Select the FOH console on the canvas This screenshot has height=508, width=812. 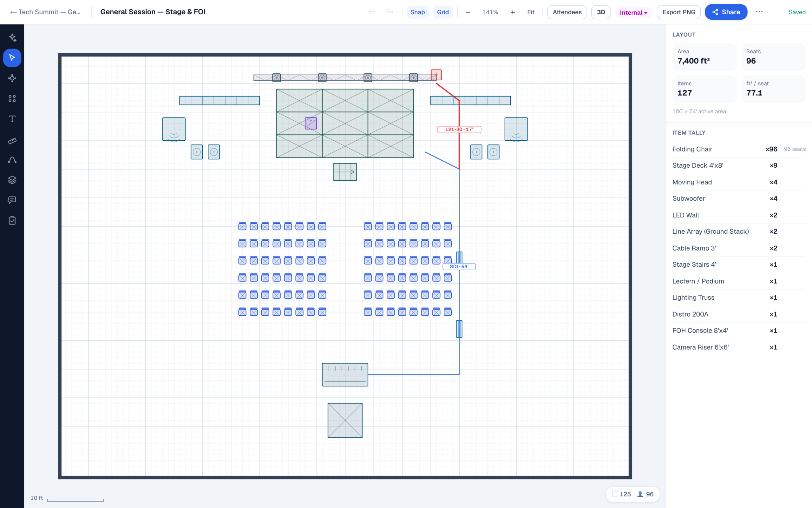pos(345,375)
